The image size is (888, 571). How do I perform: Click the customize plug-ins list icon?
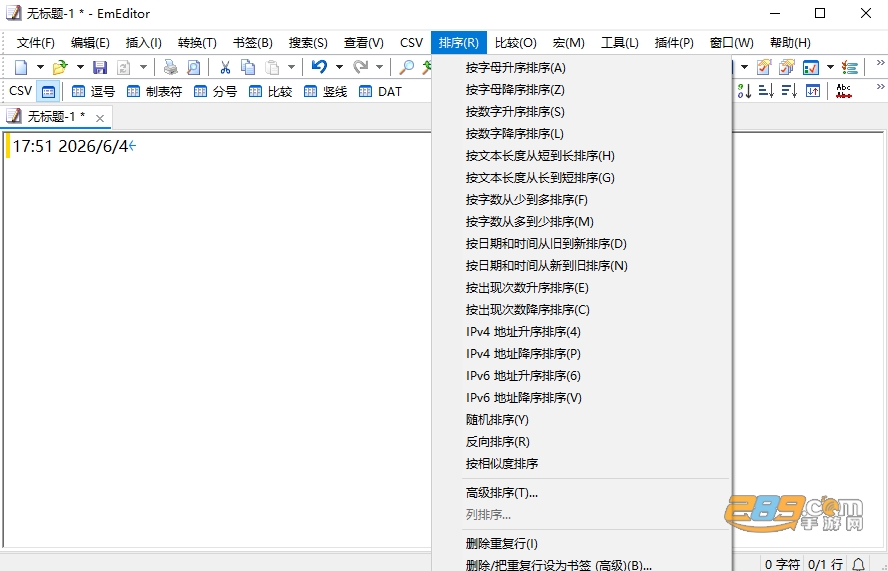[849, 67]
